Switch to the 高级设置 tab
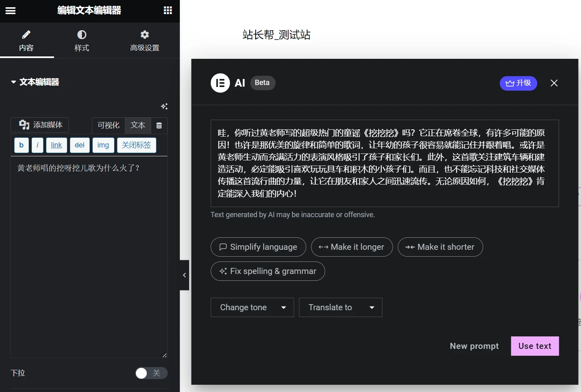The height and width of the screenshot is (392, 581). click(x=144, y=41)
